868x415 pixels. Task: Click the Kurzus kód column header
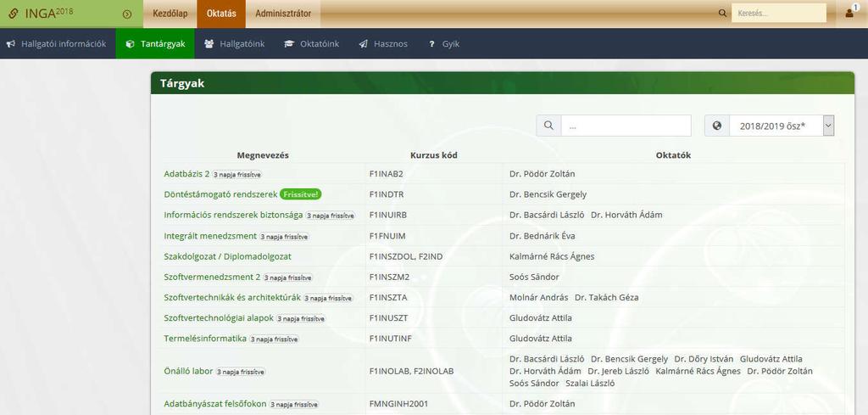tap(434, 155)
